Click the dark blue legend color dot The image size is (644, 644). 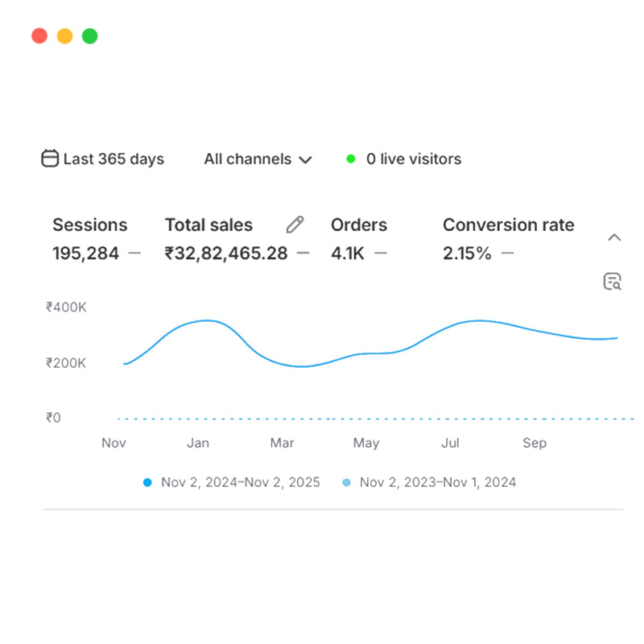coord(147,482)
